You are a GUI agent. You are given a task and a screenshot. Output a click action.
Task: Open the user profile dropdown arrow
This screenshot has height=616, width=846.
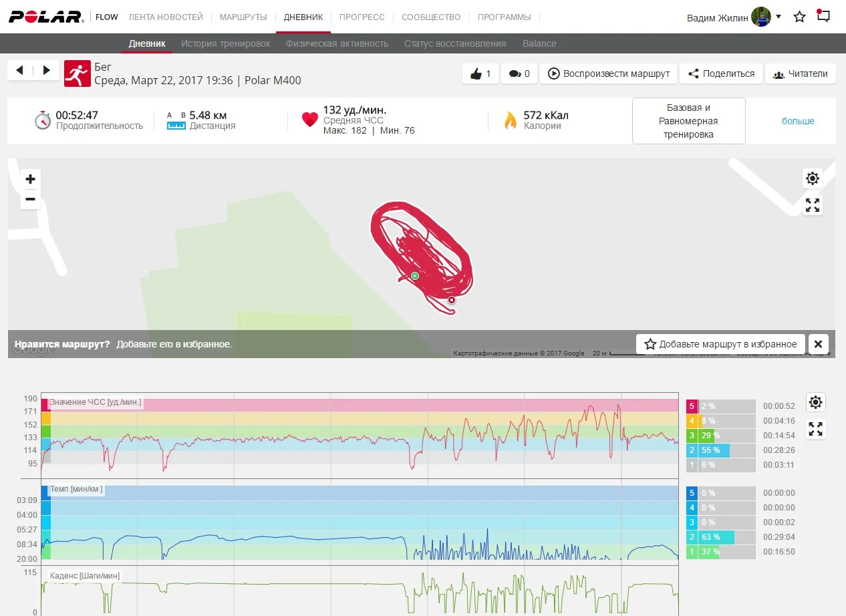(x=779, y=17)
